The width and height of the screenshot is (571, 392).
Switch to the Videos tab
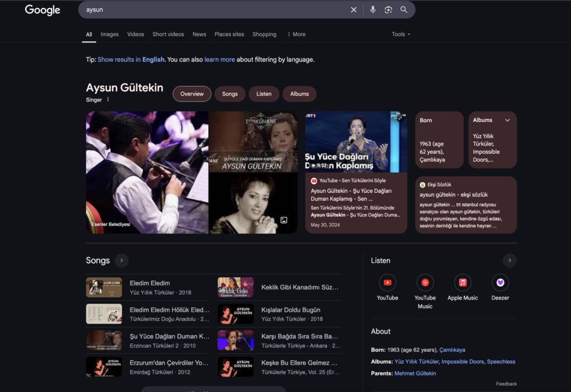coord(136,34)
